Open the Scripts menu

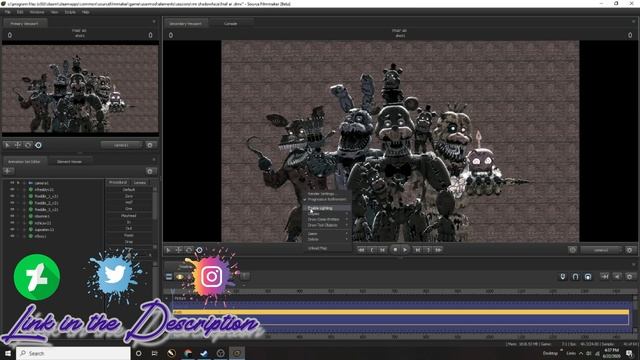[70, 12]
